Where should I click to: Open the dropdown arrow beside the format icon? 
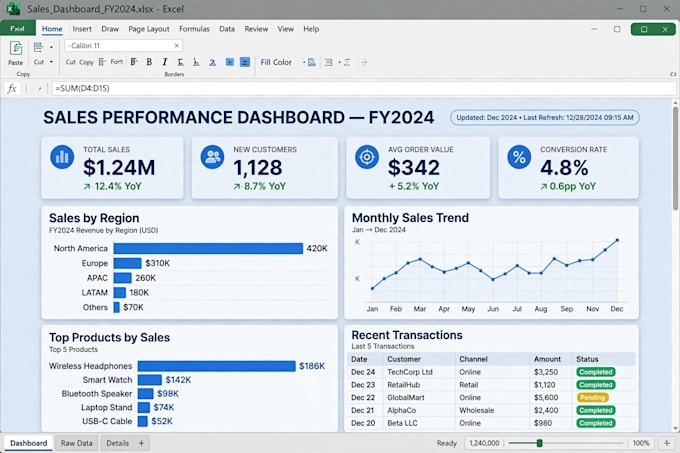click(x=51, y=47)
